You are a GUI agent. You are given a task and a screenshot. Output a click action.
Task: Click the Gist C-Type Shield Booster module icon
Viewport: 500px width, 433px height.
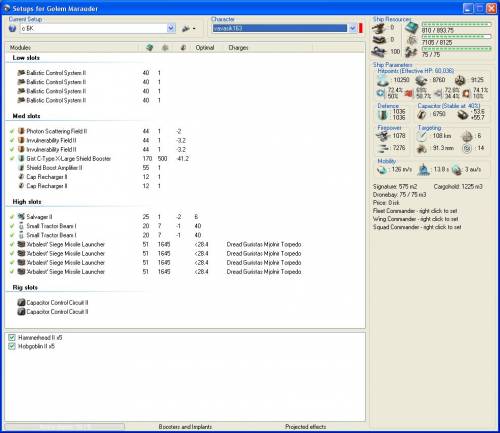point(21,158)
